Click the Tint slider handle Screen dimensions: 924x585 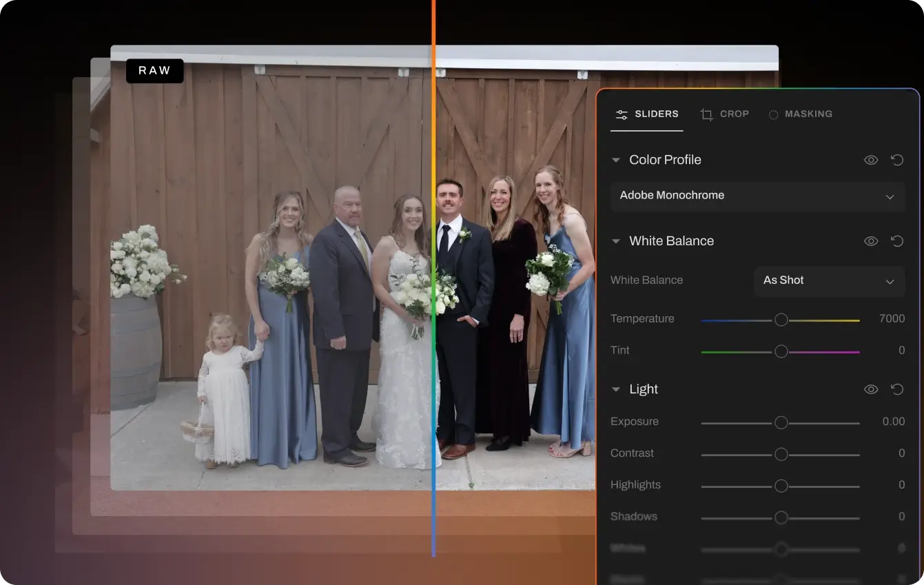tap(781, 351)
